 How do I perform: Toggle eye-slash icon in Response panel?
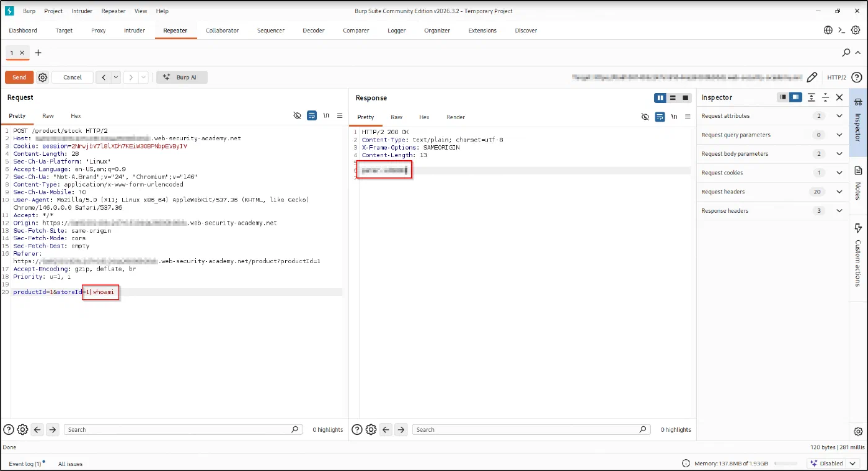[x=645, y=117]
